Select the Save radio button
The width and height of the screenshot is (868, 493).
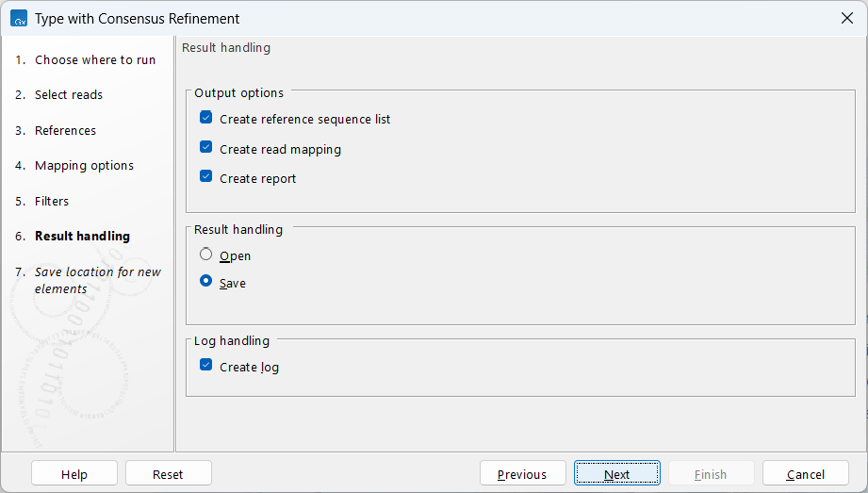coord(206,282)
